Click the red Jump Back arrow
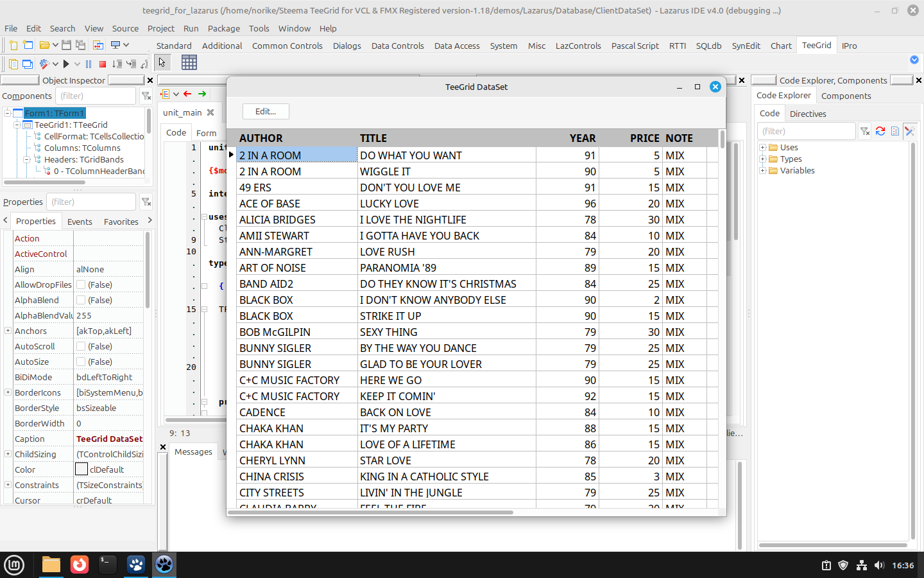Screen dimensions: 924x578 [187, 94]
